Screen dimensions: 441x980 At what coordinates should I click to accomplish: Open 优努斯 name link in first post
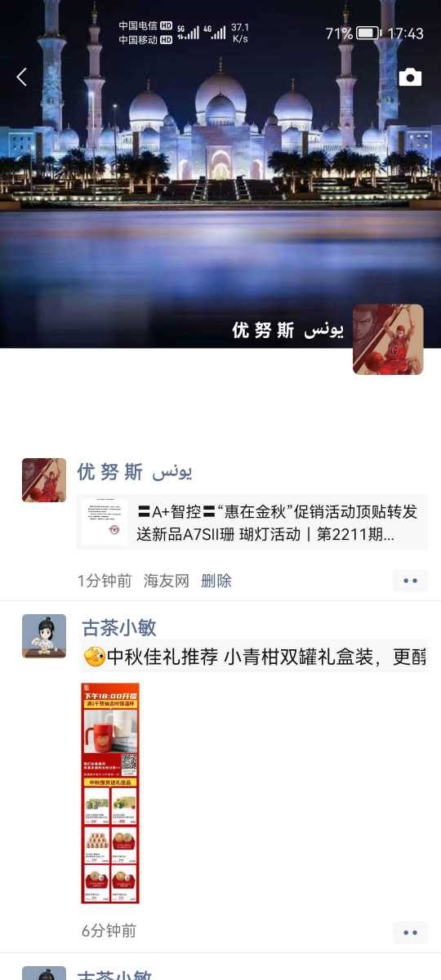click(x=135, y=471)
